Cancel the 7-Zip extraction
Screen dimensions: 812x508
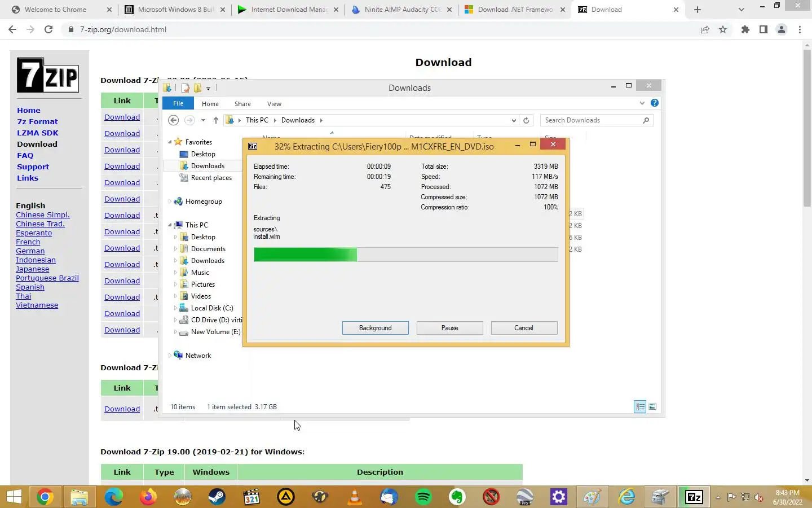click(x=524, y=328)
